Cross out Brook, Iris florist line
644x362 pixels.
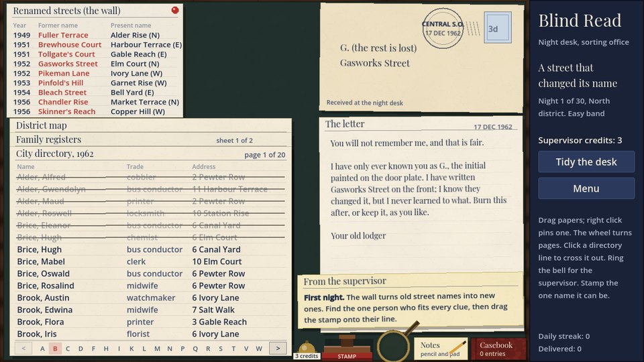[x=151, y=334]
